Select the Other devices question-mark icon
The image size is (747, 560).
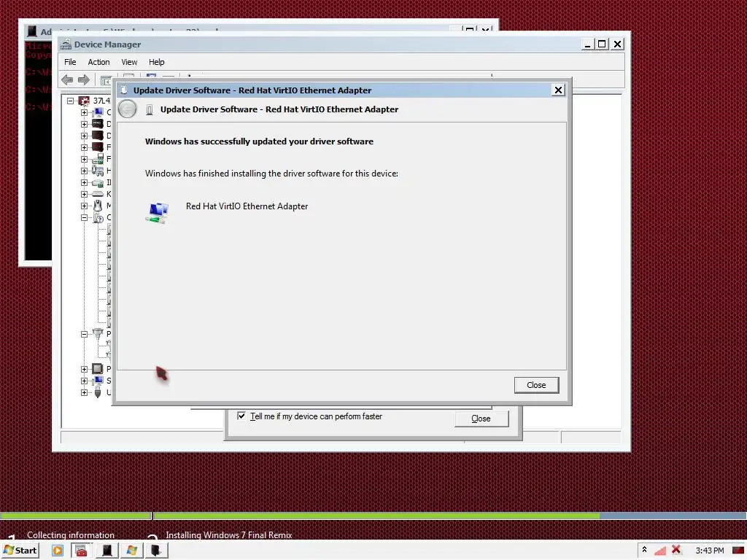(98, 217)
